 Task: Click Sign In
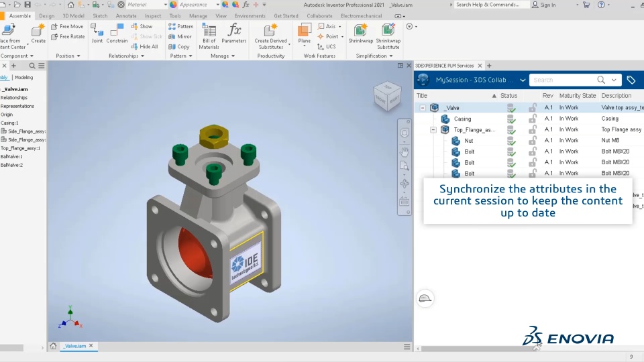544,5
